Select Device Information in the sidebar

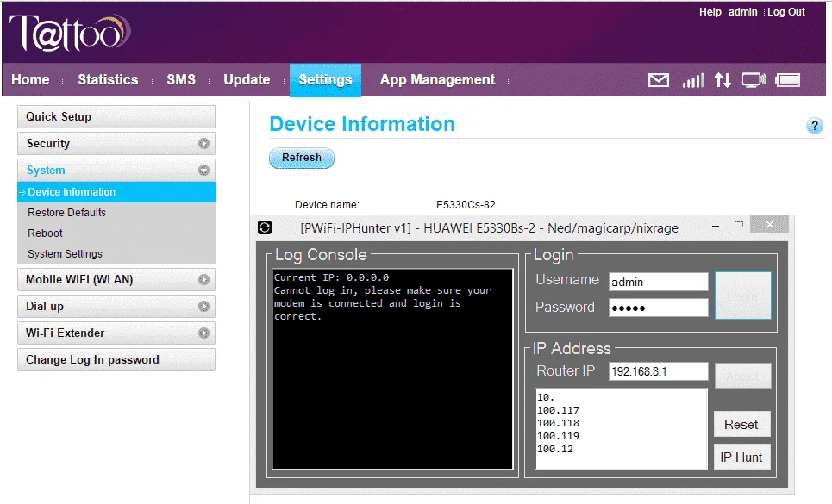pos(116,192)
